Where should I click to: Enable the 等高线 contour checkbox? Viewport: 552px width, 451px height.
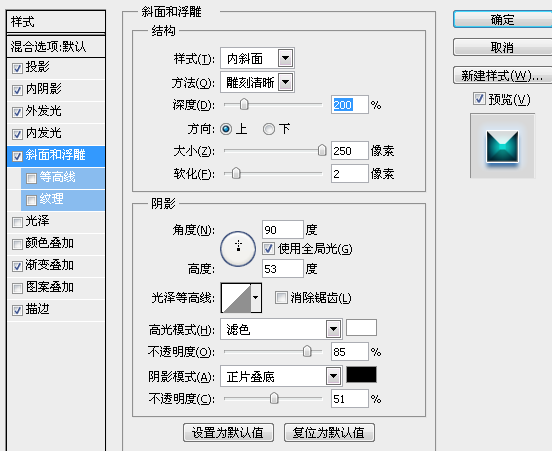31,178
